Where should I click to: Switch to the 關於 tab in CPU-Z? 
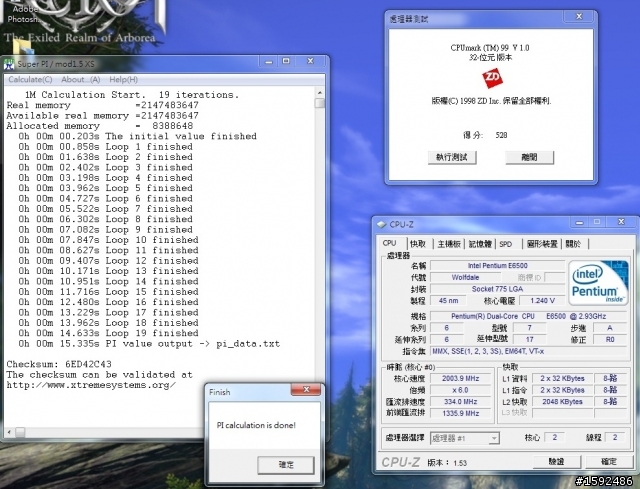[573, 244]
